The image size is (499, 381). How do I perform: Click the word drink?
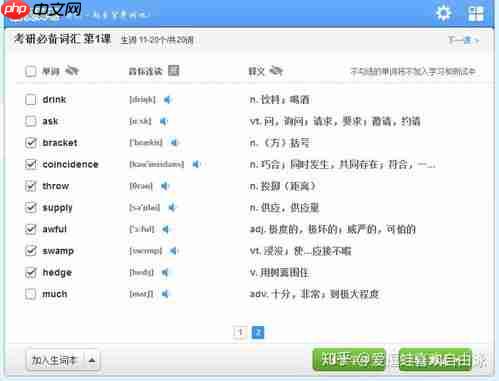tap(54, 99)
